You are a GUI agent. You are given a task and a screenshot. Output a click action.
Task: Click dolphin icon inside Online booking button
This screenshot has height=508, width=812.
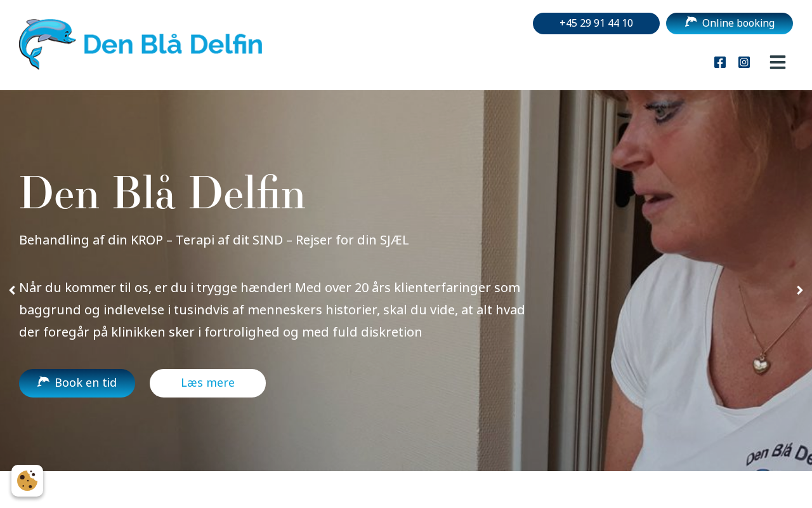(x=691, y=22)
